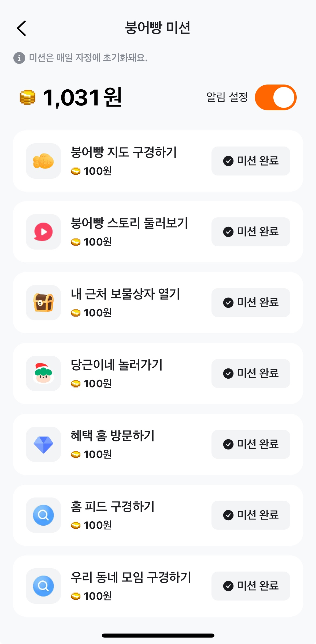Tap the 우리 동네 모임 구경하기 mission title
This screenshot has width=316, height=644.
tap(131, 577)
